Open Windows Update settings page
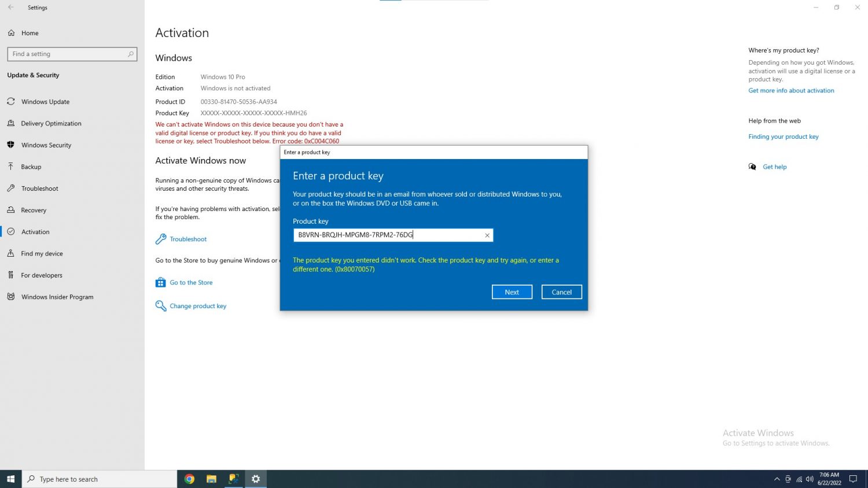 click(45, 102)
